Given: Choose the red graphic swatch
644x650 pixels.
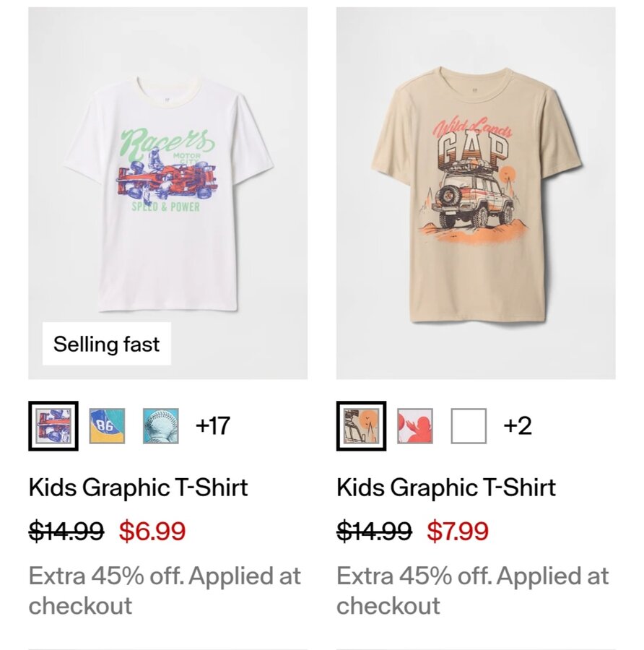Looking at the screenshot, I should click(415, 426).
